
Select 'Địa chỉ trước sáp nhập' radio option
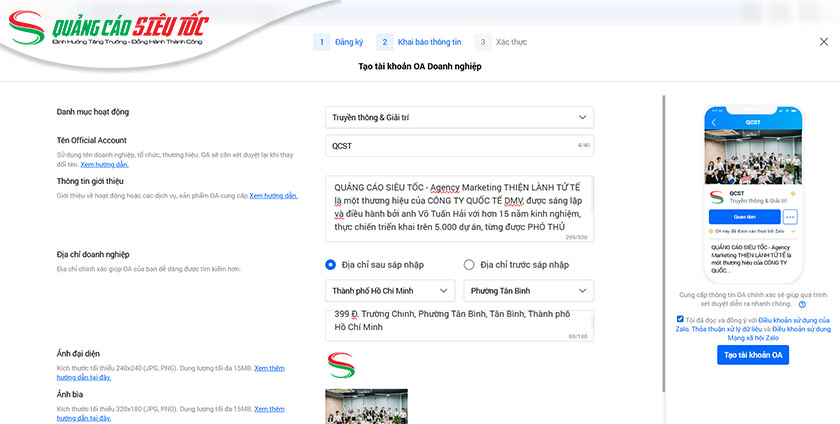coord(469,264)
